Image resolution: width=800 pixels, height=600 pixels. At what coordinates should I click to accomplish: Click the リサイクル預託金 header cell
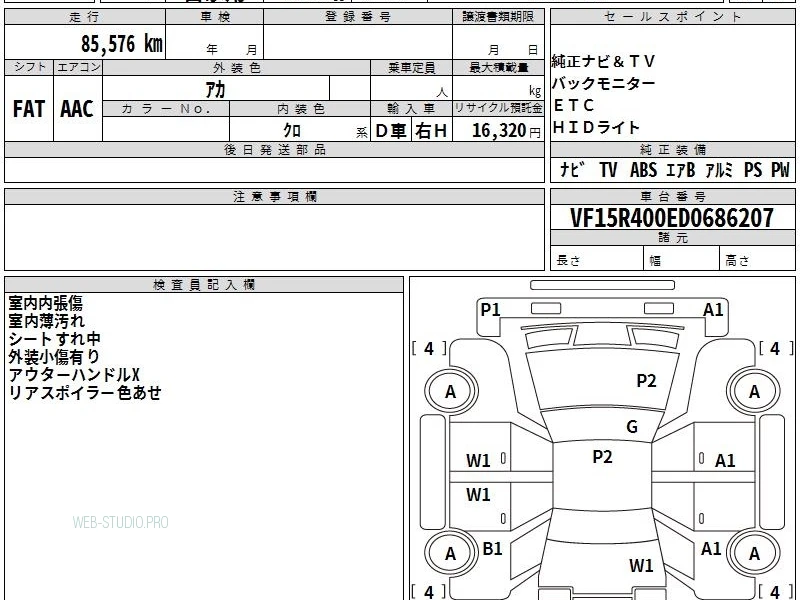[498, 109]
